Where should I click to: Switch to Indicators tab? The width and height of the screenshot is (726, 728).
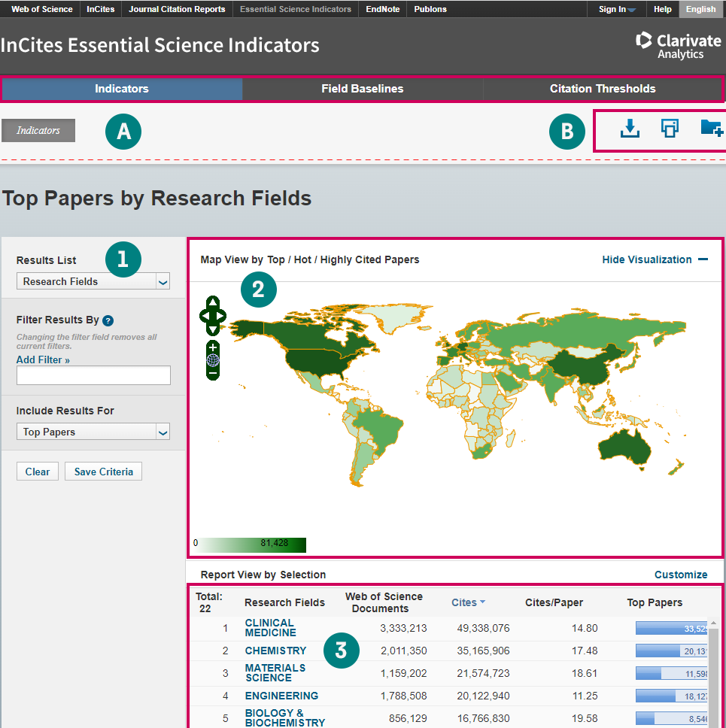(x=122, y=89)
